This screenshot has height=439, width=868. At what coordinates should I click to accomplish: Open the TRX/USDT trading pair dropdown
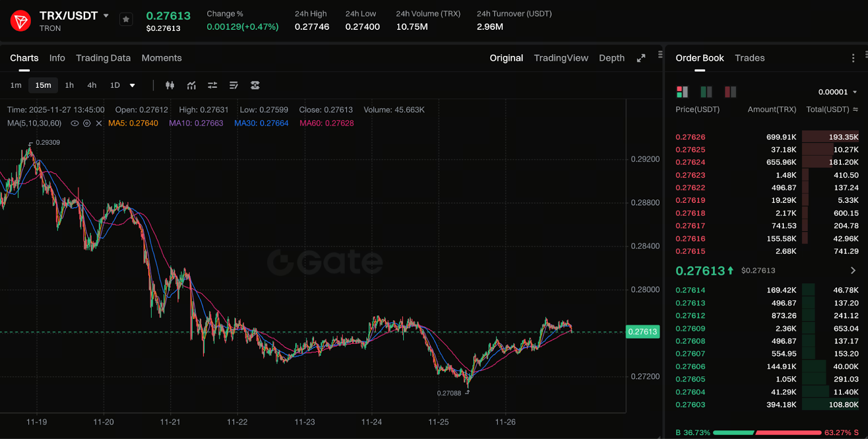[106, 16]
